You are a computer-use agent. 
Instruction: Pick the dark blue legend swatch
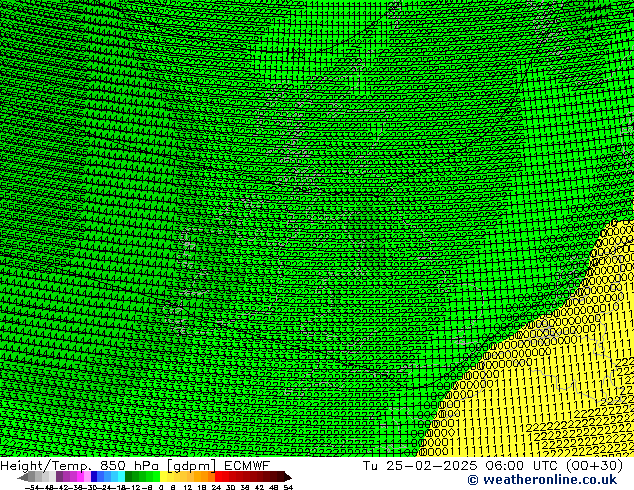[94, 477]
